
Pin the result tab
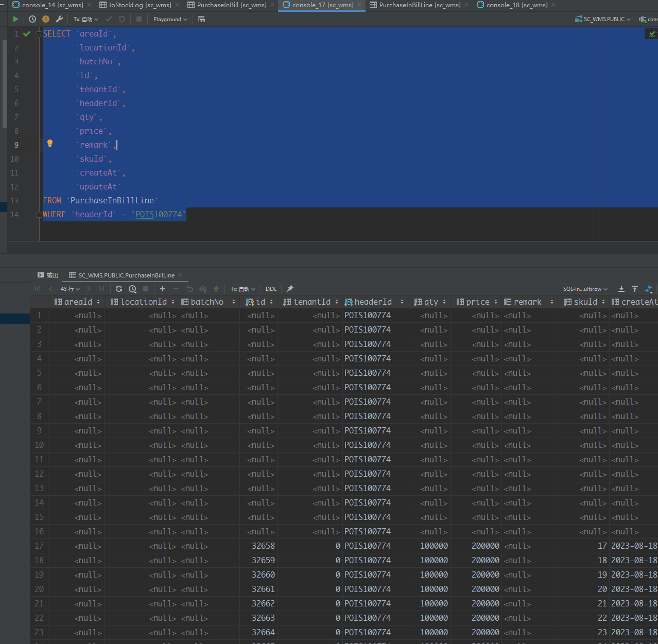pos(290,289)
